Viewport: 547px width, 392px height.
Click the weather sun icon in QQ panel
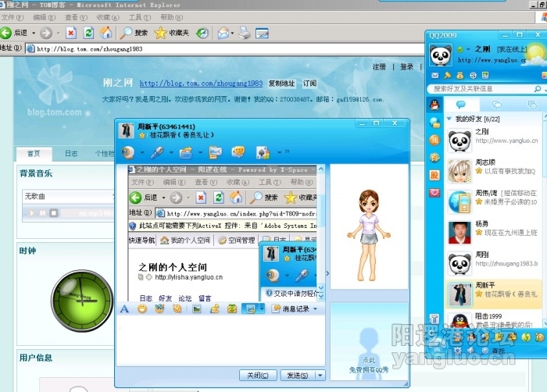535,54
